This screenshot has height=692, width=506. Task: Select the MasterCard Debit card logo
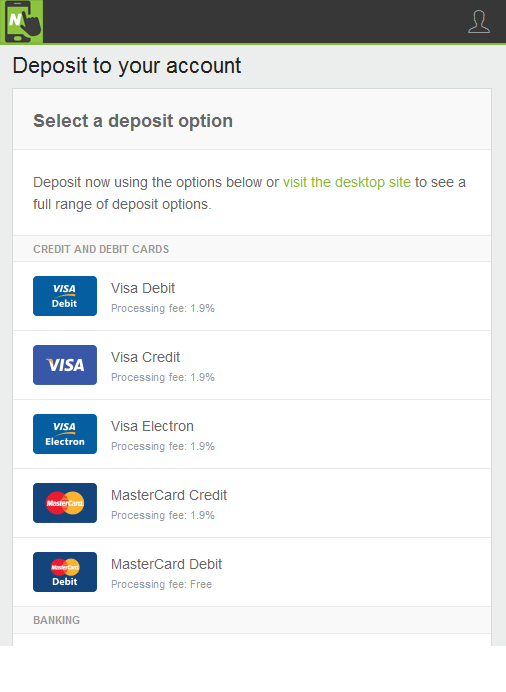point(65,572)
